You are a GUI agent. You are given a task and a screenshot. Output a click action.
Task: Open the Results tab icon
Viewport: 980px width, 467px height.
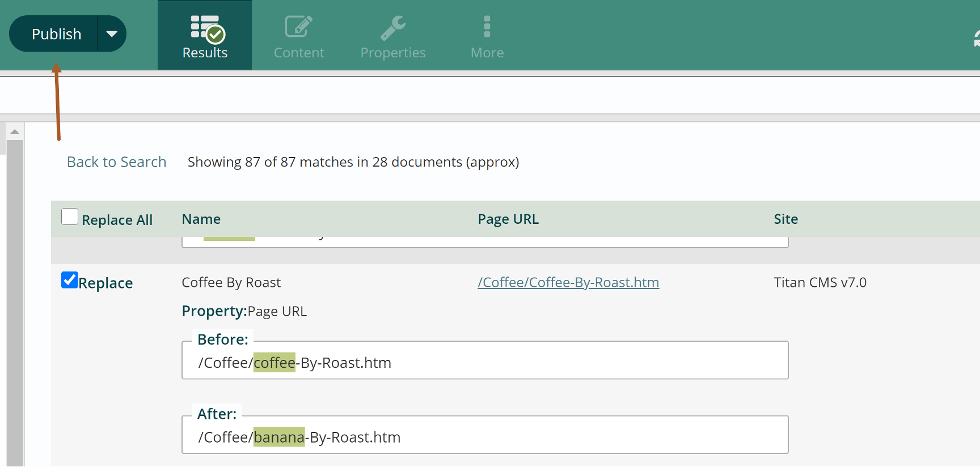(207, 28)
